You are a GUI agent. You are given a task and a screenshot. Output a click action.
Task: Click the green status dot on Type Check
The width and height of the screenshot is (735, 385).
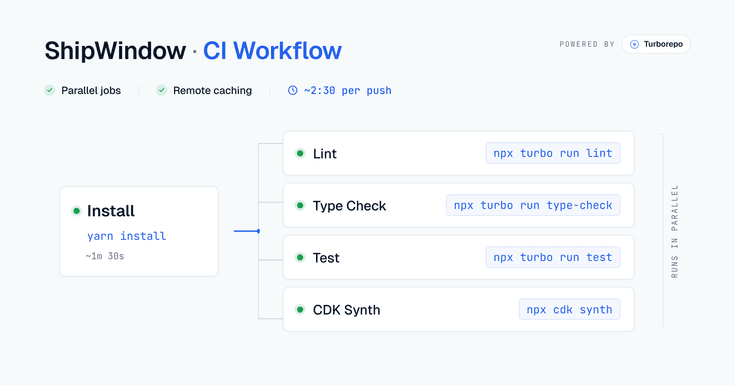(x=300, y=205)
